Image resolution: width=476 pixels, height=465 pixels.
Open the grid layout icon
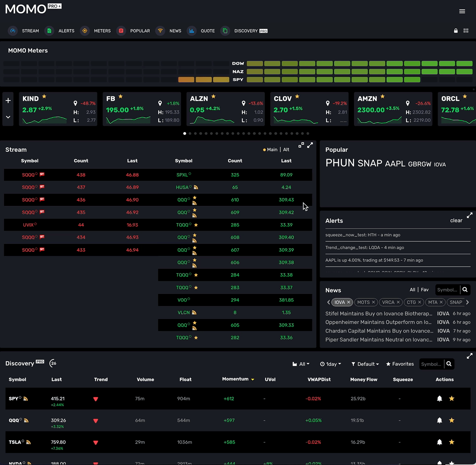coord(465,31)
